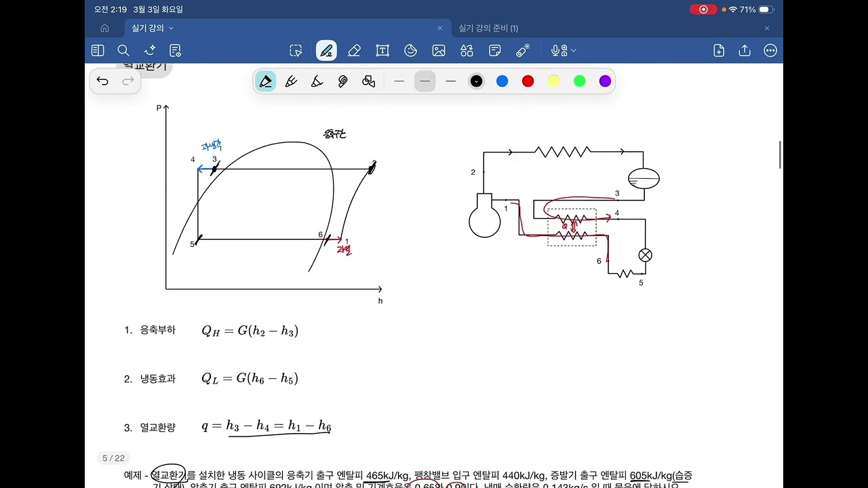This screenshot has height=488, width=868.
Task: Click the page scrollbar handle
Action: (780, 155)
